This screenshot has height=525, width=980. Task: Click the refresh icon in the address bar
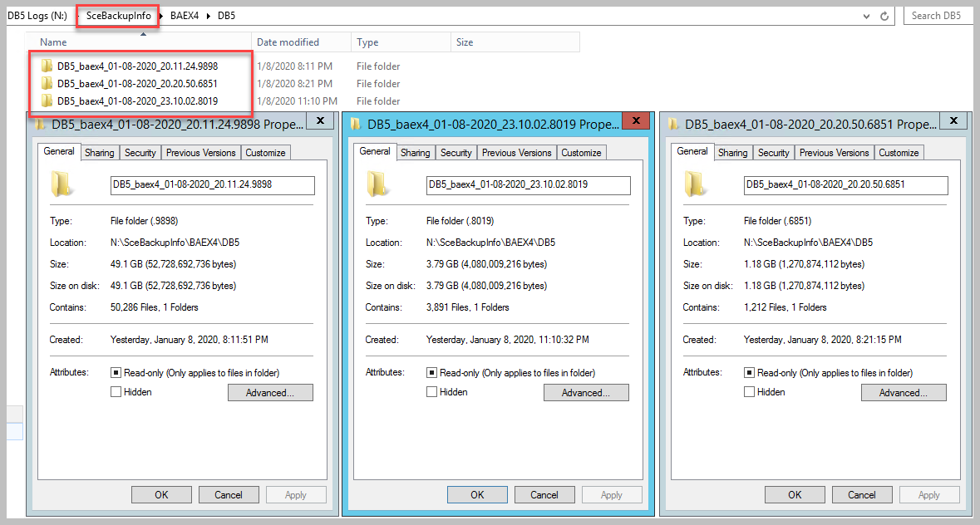click(884, 17)
